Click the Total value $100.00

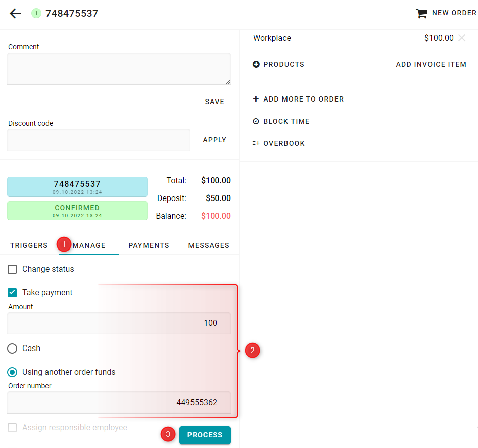pos(216,180)
